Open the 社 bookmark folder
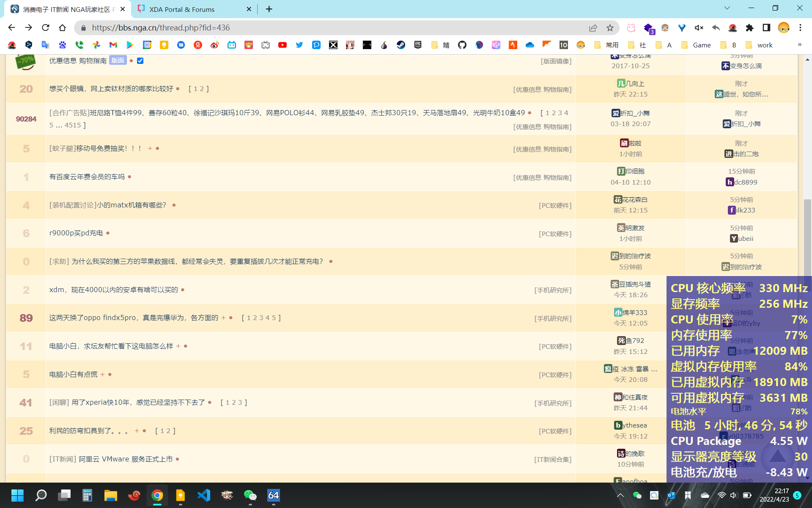This screenshot has width=812, height=508. pyautogui.click(x=637, y=45)
